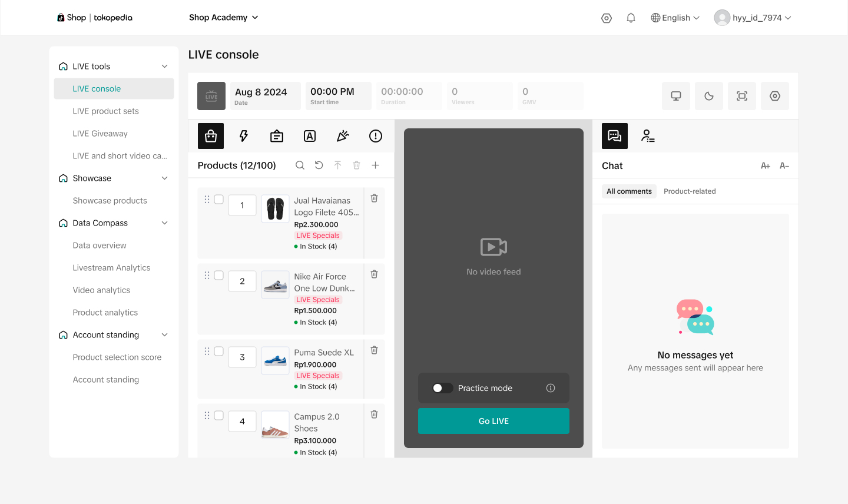
Task: Delete the Campus 2.0 Shoes product
Action: pyautogui.click(x=374, y=415)
